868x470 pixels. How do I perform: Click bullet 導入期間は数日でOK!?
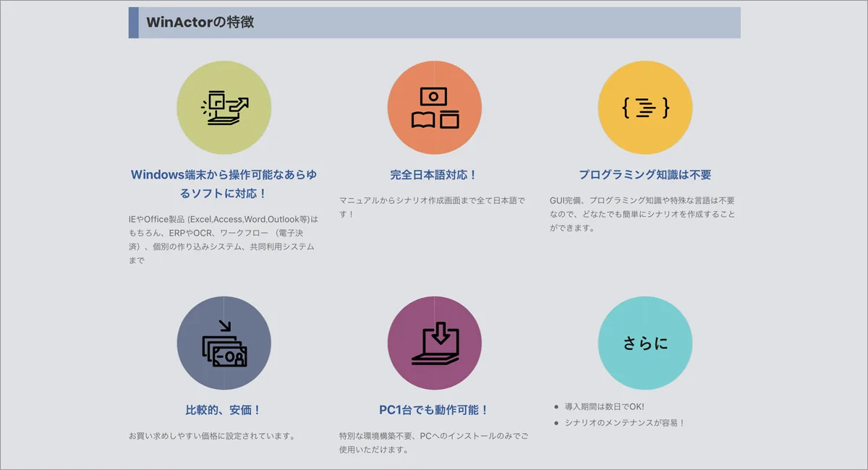(604, 407)
